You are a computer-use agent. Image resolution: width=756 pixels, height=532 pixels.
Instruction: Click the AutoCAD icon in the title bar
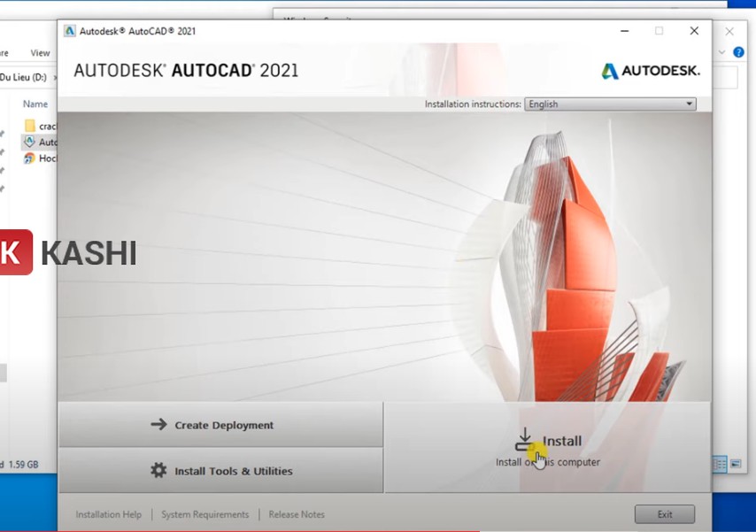70,30
